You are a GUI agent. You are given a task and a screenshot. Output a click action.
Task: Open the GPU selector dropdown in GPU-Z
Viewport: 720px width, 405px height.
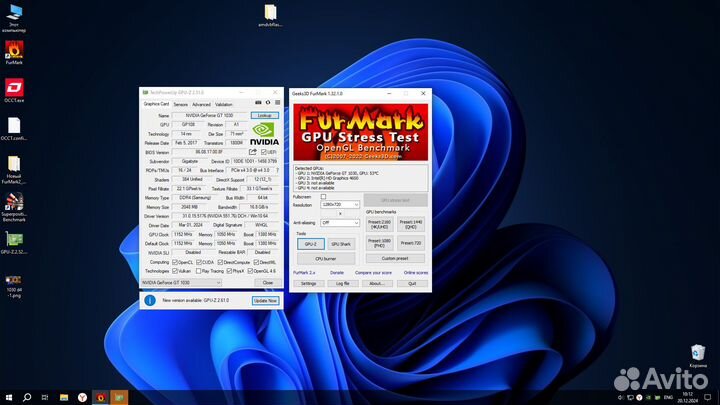coord(181,283)
